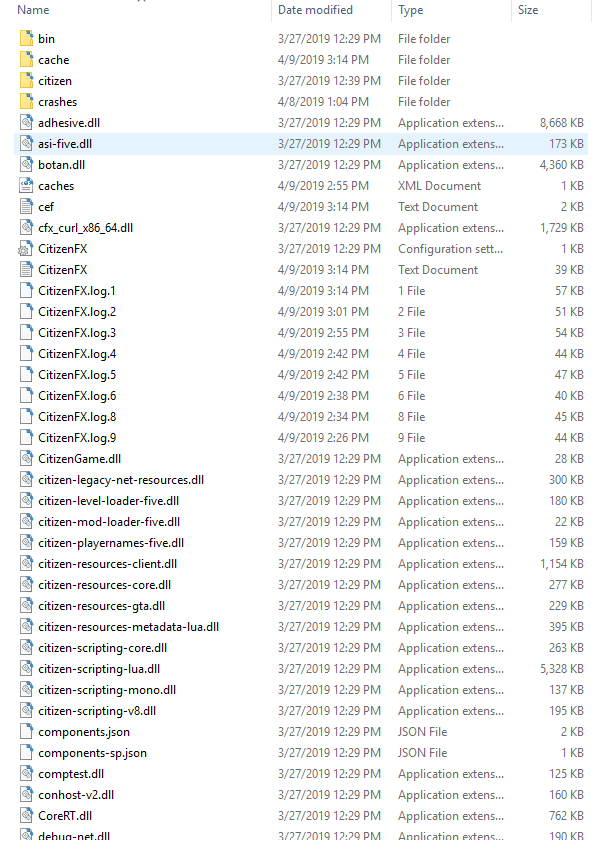The height and width of the screenshot is (856, 610).
Task: Sort by the Size column header
Action: click(528, 10)
